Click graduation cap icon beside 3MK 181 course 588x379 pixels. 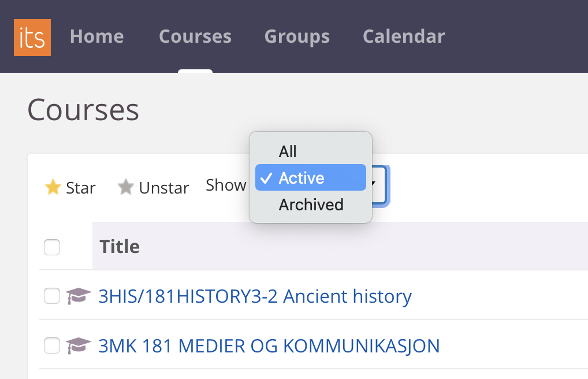[79, 345]
